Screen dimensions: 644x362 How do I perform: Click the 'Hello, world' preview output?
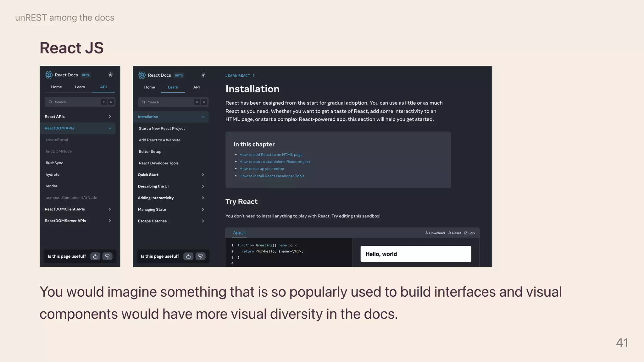coord(416,254)
